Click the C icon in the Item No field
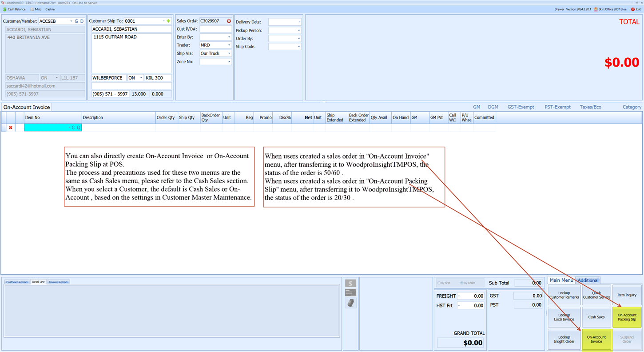 74,128
